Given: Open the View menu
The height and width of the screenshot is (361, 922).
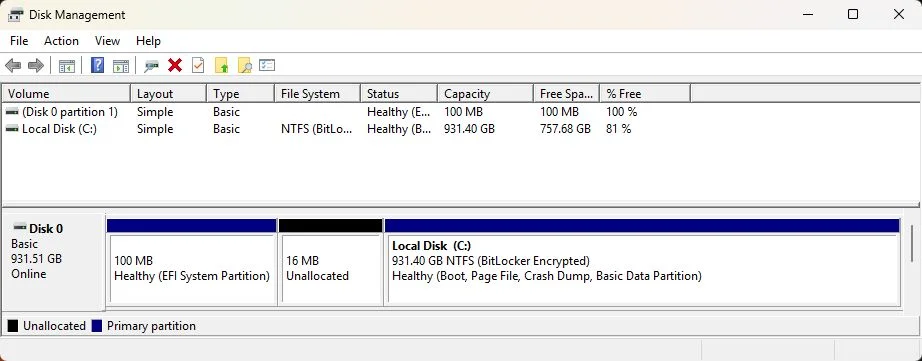Looking at the screenshot, I should 108,41.
